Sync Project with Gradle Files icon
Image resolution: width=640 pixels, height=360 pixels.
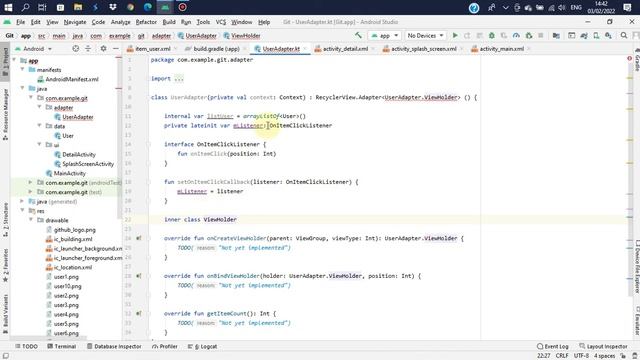click(x=584, y=36)
